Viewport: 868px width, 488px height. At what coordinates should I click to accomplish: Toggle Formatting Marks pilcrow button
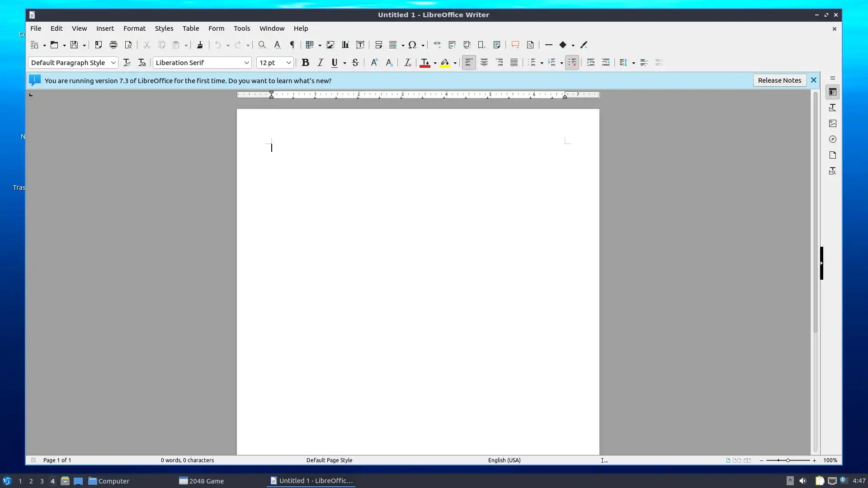coord(292,45)
